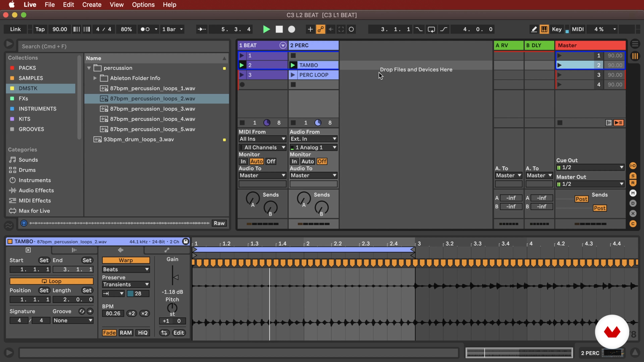Open the Apple menu
The width and height of the screenshot is (644, 362).
(12, 5)
